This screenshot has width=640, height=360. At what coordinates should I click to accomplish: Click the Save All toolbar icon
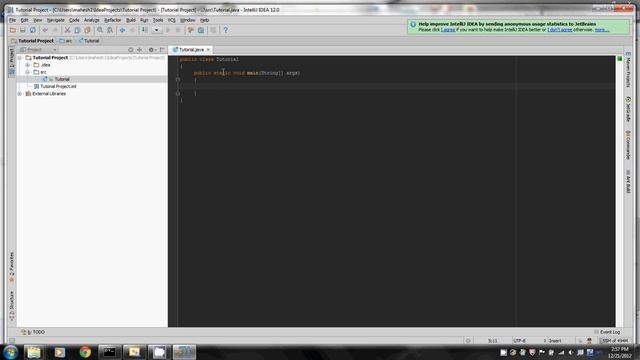tap(23, 30)
